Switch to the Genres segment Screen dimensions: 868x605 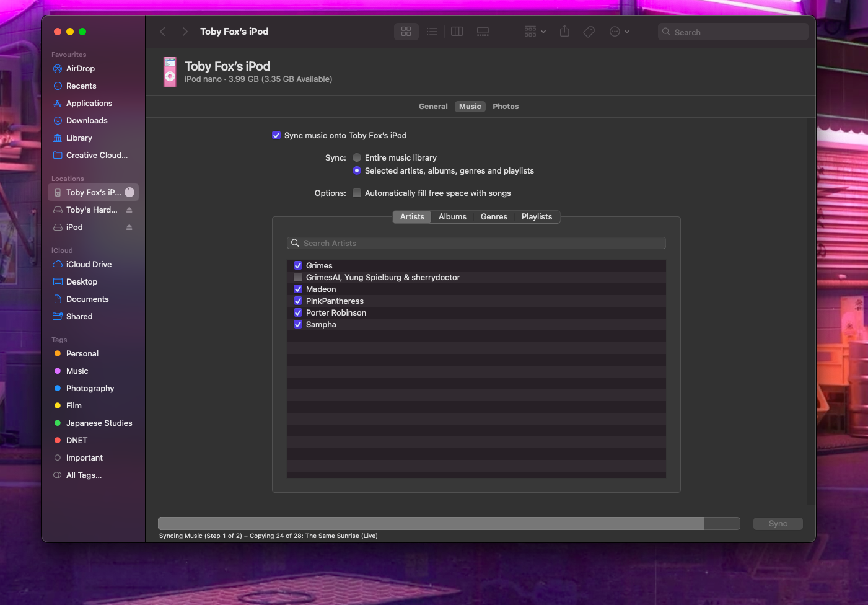494,217
